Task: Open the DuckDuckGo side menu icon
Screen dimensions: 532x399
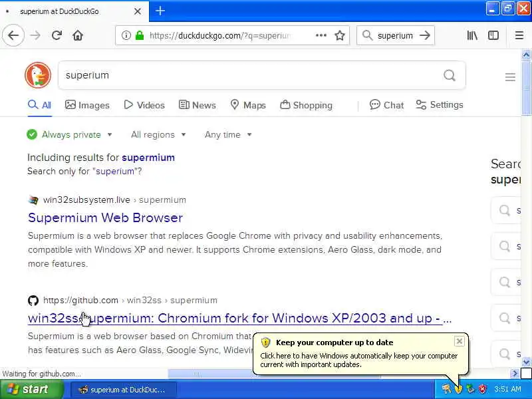Action: coord(510,77)
